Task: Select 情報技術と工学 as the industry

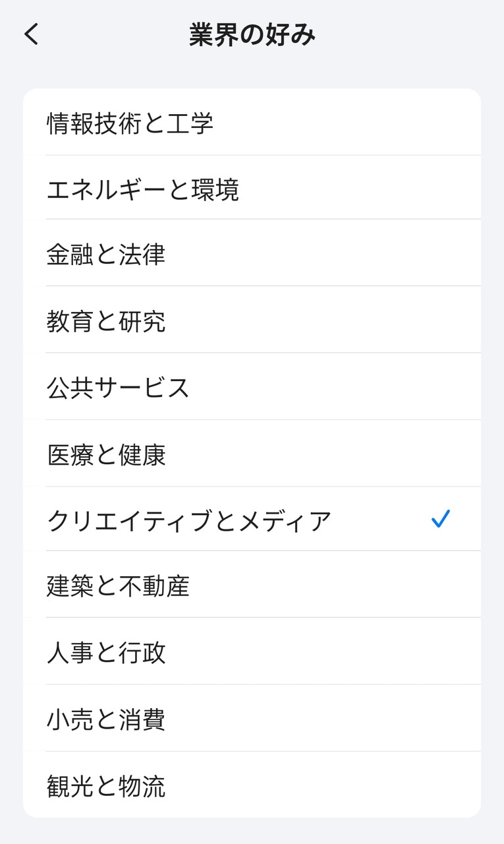Action: [130, 123]
